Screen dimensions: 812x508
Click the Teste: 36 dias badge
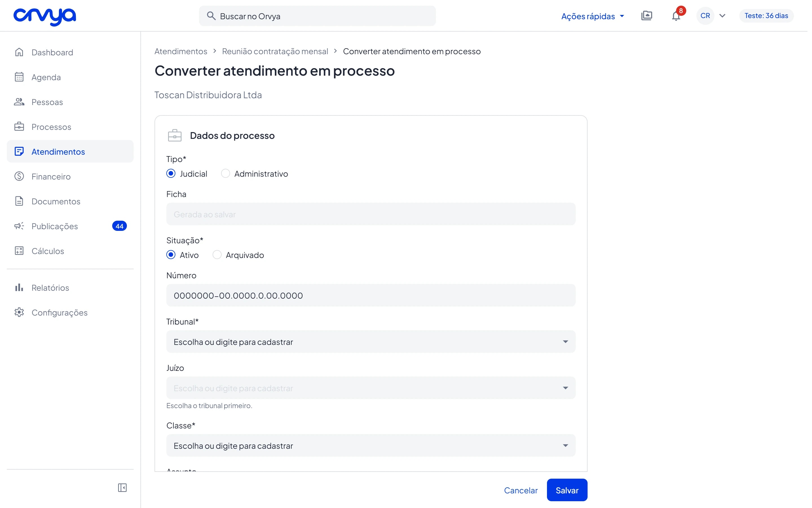pos(766,16)
